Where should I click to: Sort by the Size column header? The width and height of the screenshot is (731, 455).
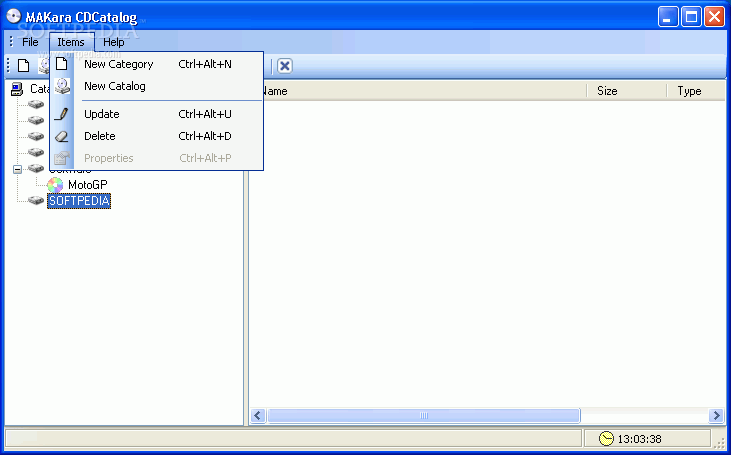[626, 91]
